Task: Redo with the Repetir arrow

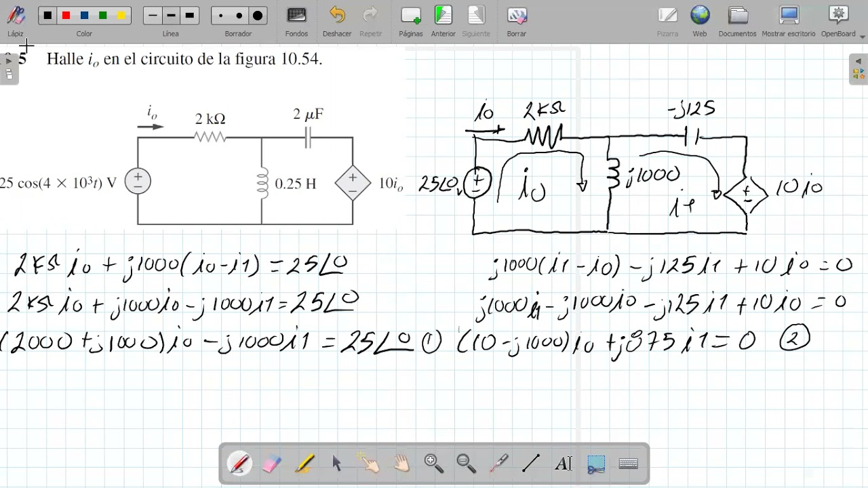Action: 370,20
